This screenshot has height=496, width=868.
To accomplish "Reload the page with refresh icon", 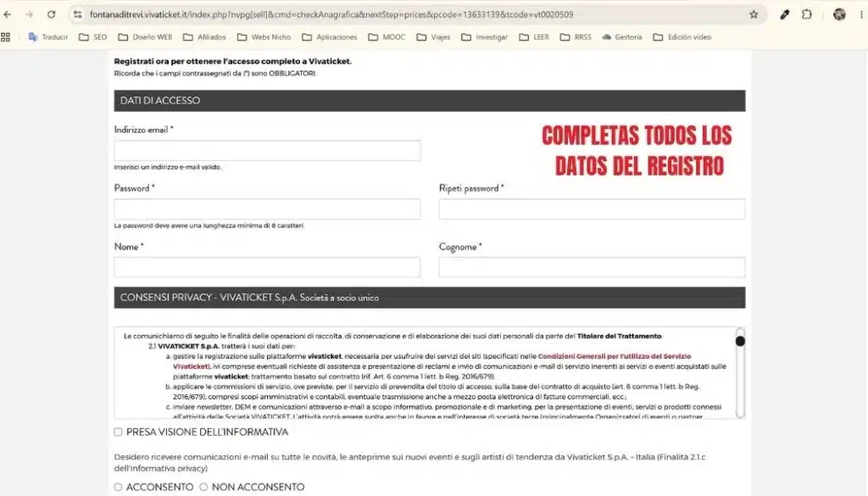I will pyautogui.click(x=51, y=14).
